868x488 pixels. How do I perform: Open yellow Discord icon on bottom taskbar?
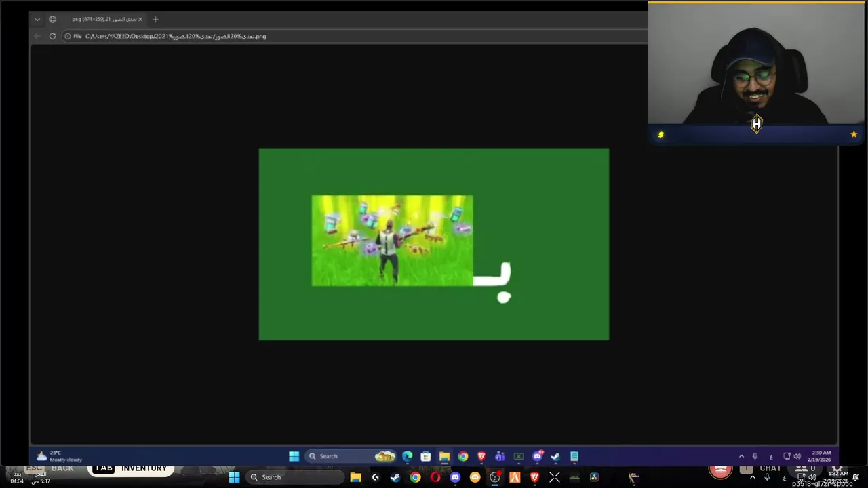pyautogui.click(x=475, y=477)
